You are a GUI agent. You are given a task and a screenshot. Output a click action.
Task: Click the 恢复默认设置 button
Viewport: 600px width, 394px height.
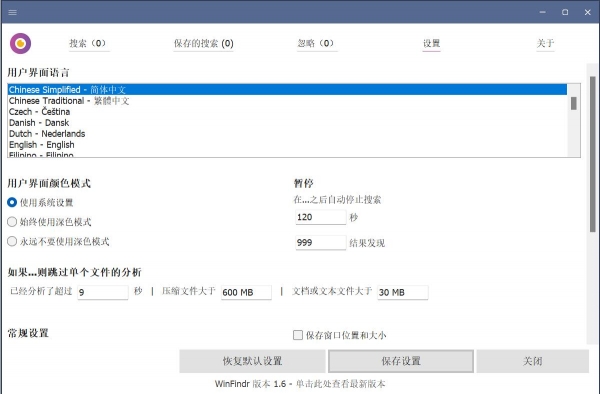[253, 361]
